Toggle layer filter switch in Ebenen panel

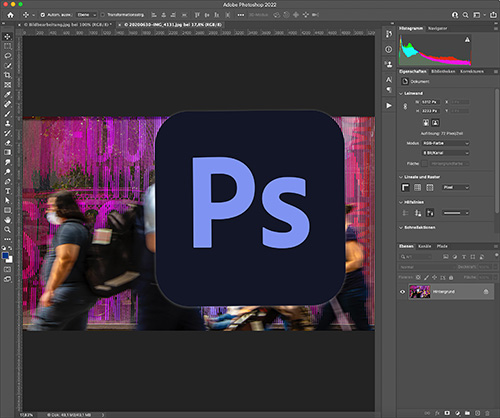click(496, 256)
